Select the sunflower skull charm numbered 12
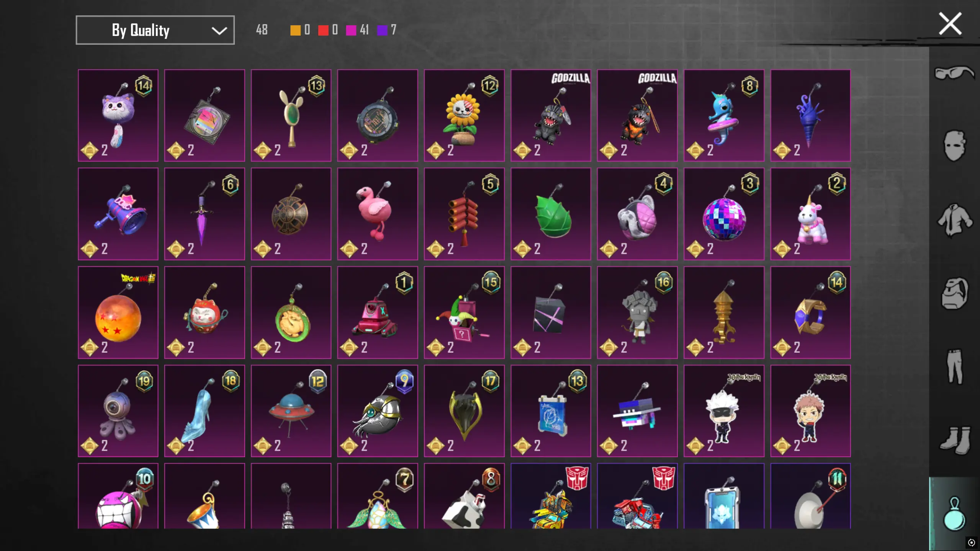 tap(464, 115)
